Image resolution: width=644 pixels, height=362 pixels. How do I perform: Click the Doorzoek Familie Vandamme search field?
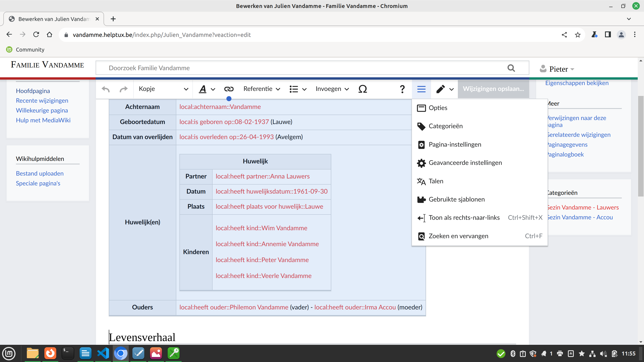[x=300, y=68]
